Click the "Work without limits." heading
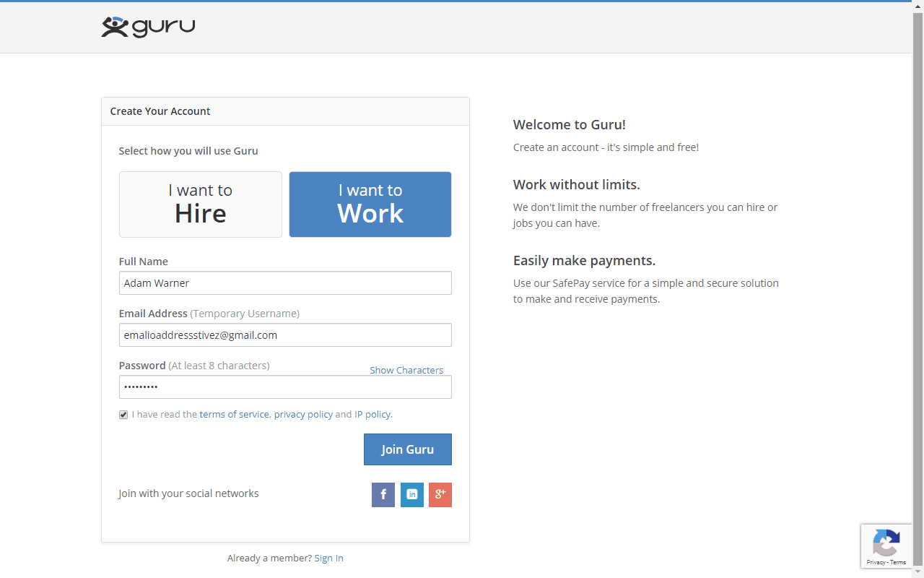The width and height of the screenshot is (924, 578). coord(577,185)
